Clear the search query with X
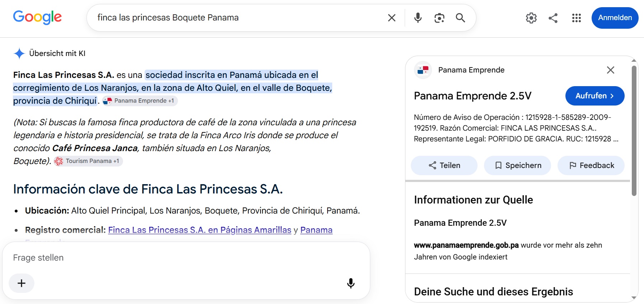Image resolution: width=644 pixels, height=304 pixels. pyautogui.click(x=392, y=18)
